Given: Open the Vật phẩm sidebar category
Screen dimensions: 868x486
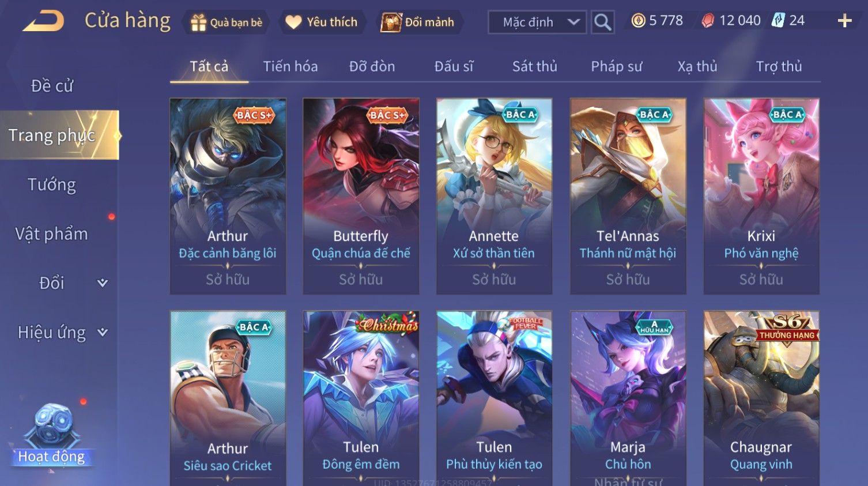Looking at the screenshot, I should pos(52,234).
